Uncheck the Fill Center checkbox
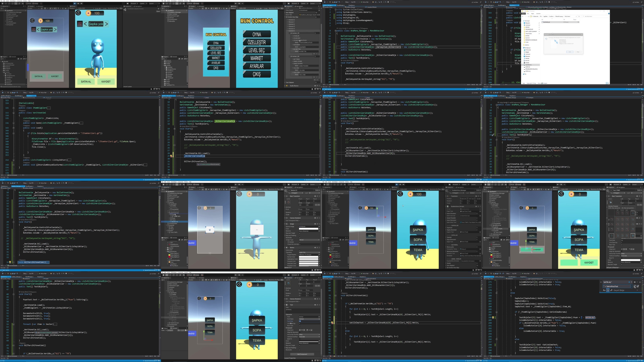The width and height of the screenshot is (644, 362). [300, 242]
